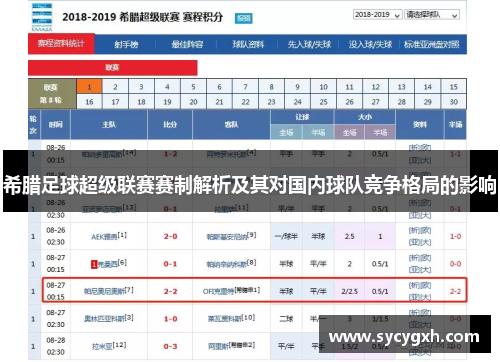Open the OFI克里特 away team link

tap(219, 291)
